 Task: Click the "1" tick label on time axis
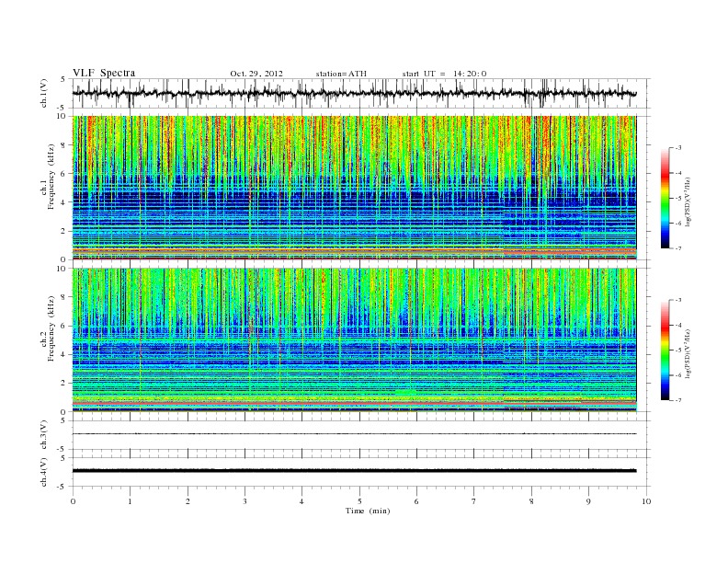coord(130,501)
